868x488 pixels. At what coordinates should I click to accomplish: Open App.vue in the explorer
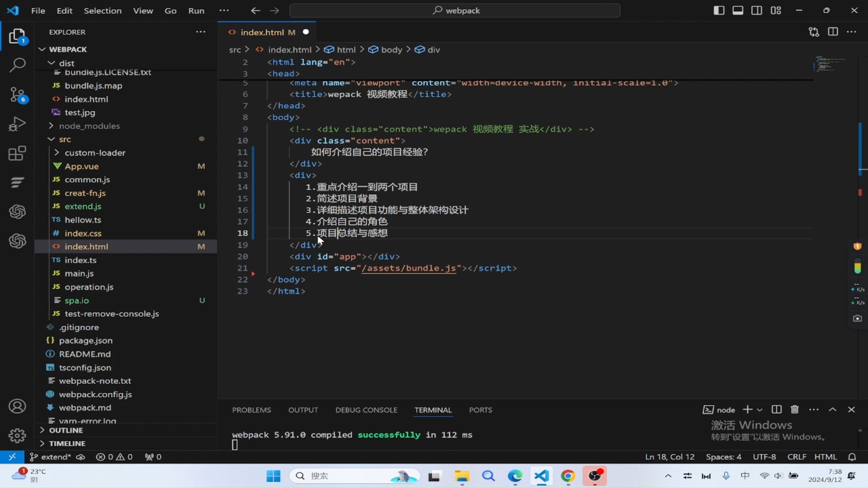pos(81,166)
